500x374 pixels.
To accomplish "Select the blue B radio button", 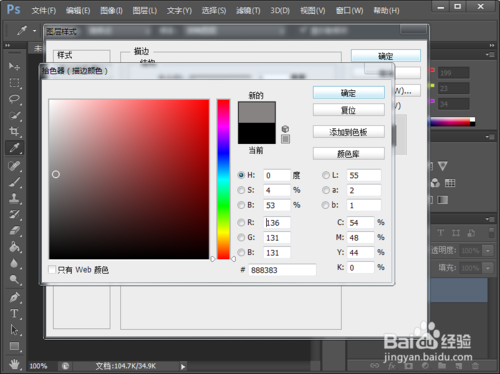I will click(241, 252).
